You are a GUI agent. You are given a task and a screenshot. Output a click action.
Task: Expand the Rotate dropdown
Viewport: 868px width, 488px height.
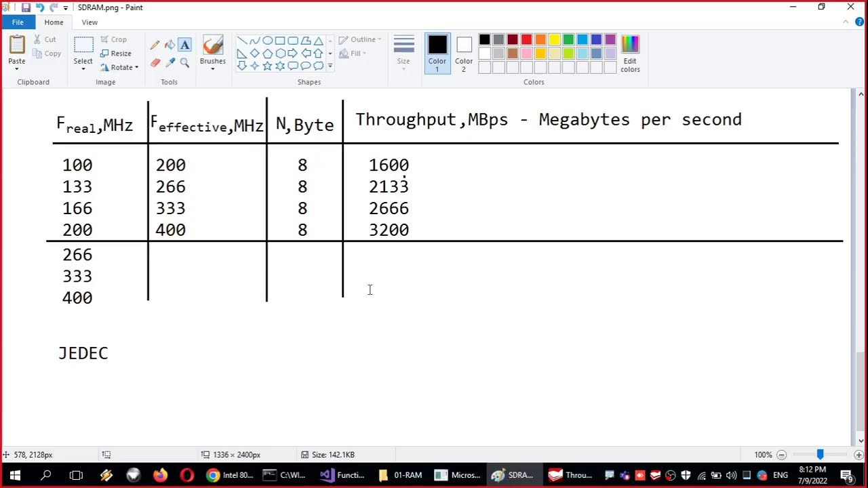136,67
